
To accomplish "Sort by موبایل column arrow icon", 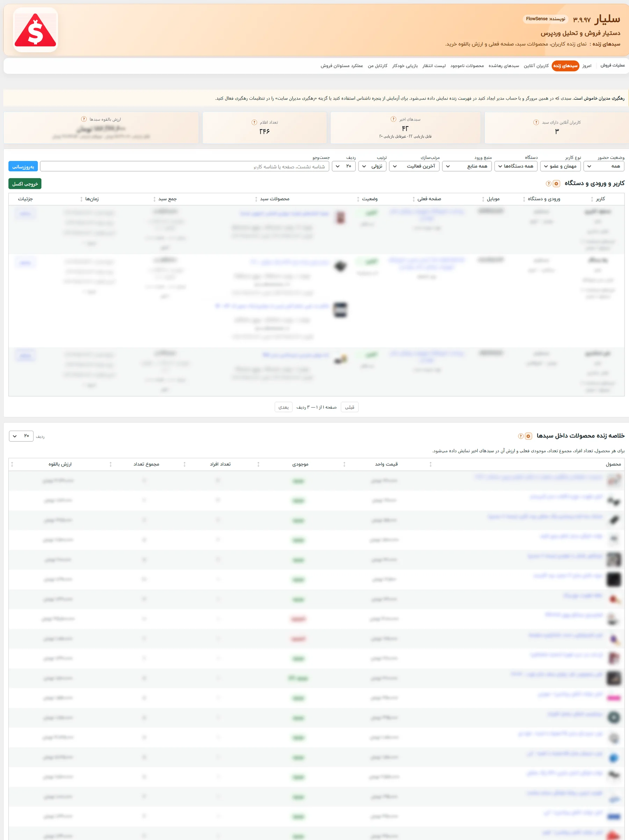I will pos(483,199).
